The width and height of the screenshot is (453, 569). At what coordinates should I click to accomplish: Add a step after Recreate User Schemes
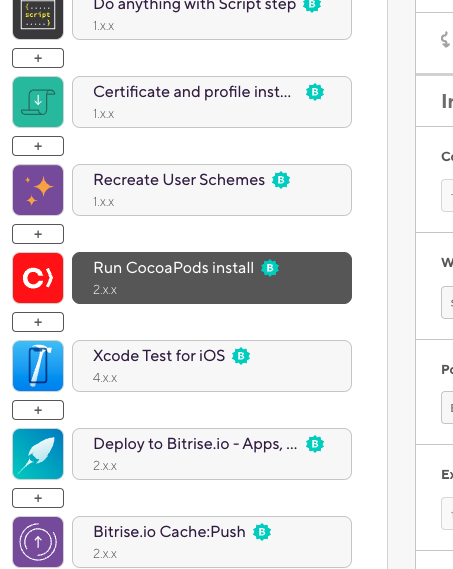click(38, 234)
